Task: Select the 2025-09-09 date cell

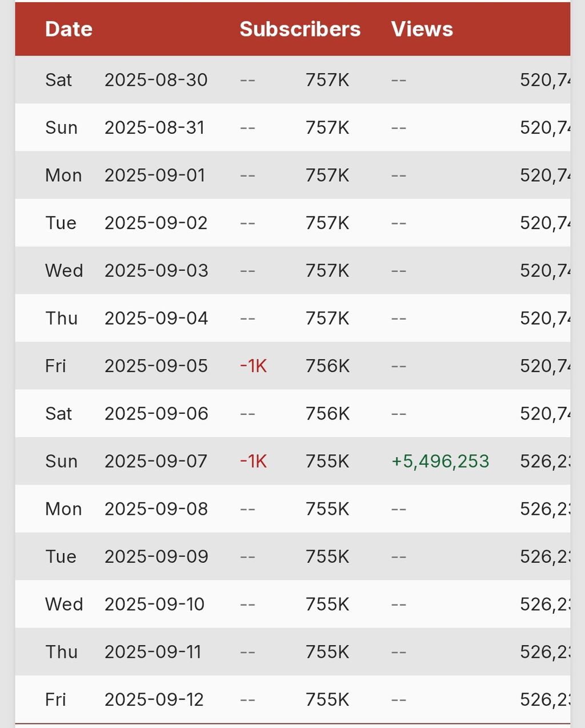Action: [x=156, y=557]
